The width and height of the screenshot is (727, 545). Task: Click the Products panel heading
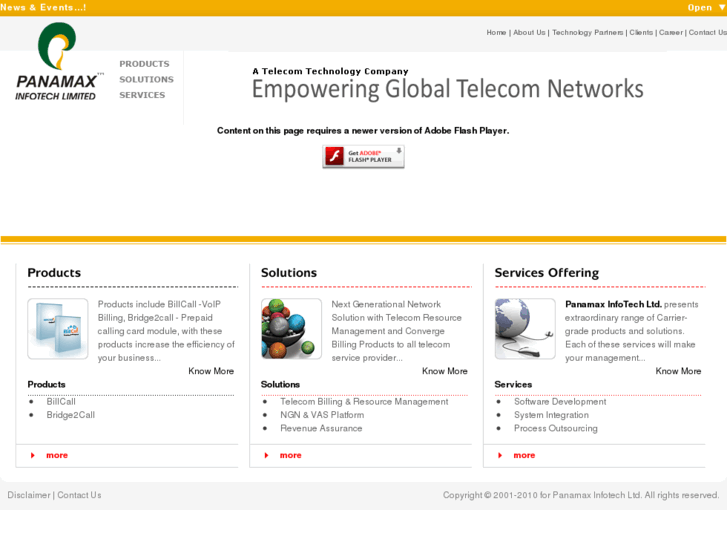point(54,273)
